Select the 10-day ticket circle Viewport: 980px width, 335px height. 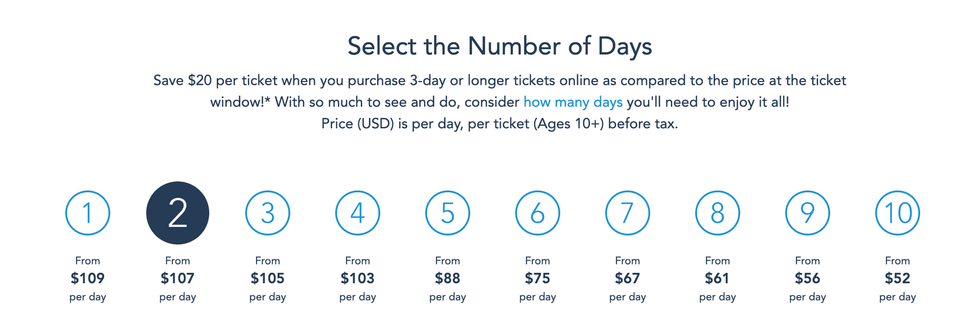(897, 213)
